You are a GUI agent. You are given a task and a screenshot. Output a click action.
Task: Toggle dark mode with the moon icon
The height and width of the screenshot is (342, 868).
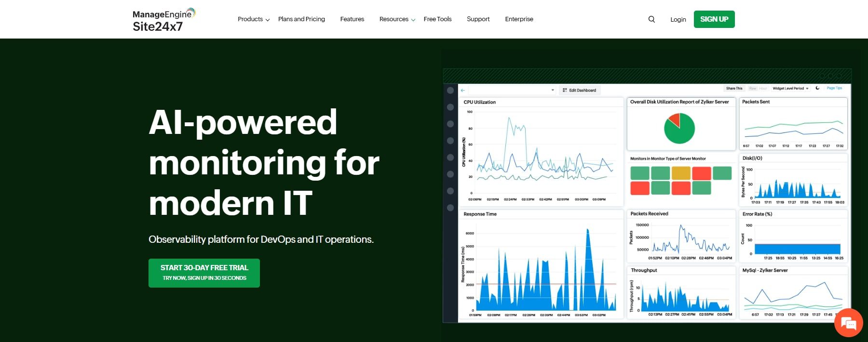[817, 88]
